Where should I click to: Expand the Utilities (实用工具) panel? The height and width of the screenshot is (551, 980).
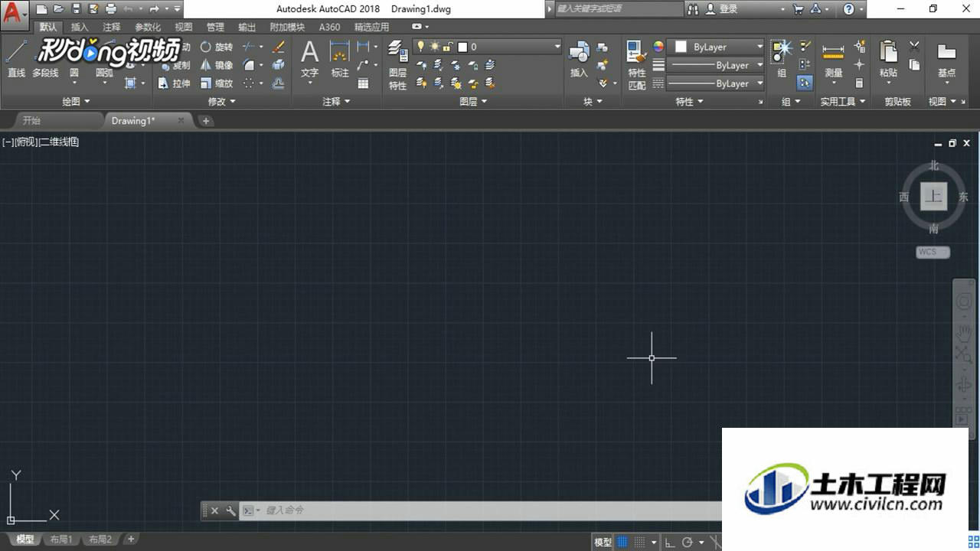[x=843, y=101]
